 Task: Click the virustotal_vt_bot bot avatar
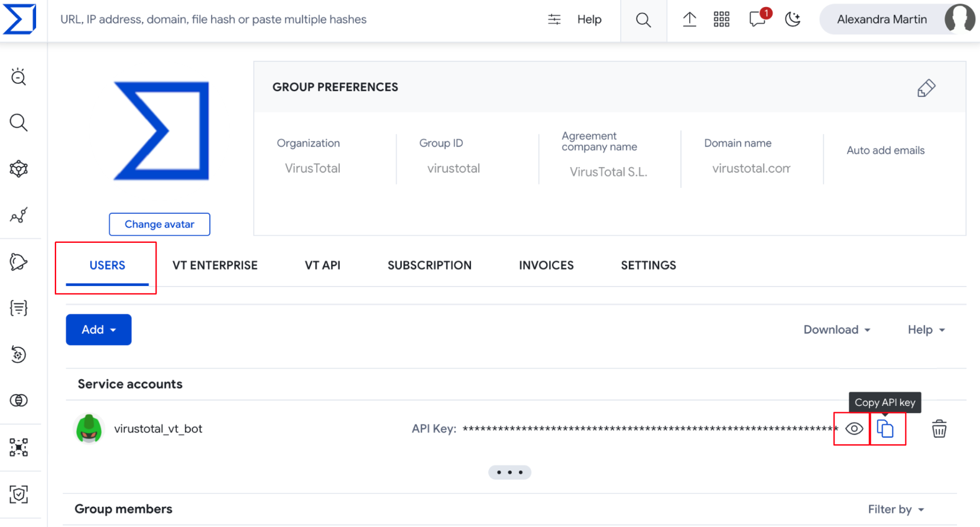[89, 428]
